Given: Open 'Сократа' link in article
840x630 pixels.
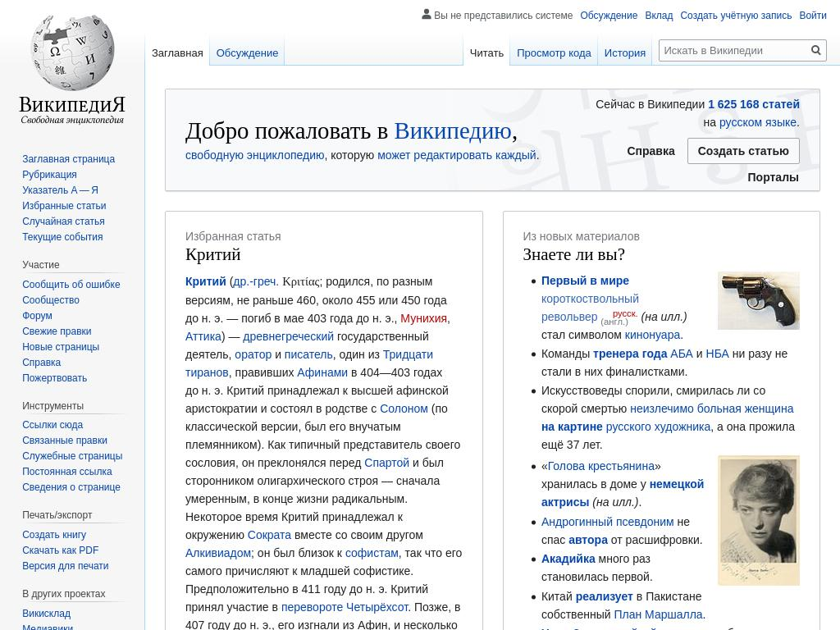Looking at the screenshot, I should click(x=269, y=535).
